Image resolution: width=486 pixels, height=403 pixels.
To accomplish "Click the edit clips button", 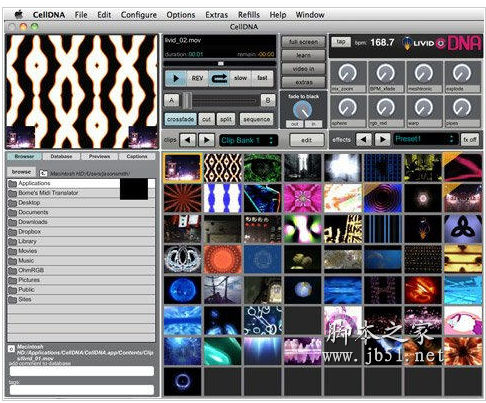I will coord(307,140).
